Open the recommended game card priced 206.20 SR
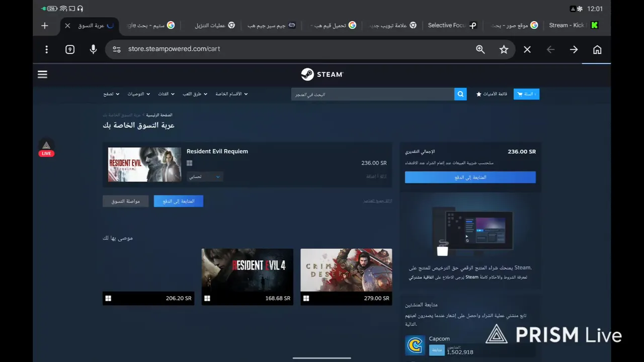Screen dimensions: 644x362 [148, 277]
